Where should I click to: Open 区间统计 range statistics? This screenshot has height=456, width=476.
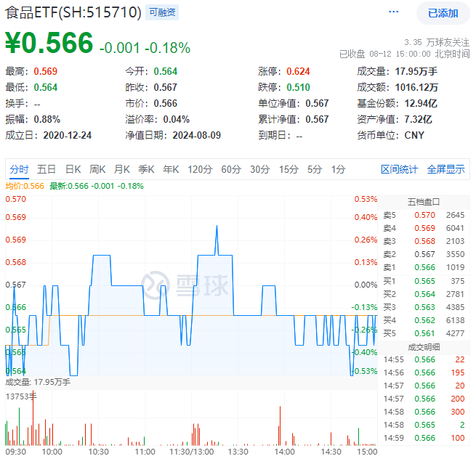tap(399, 169)
